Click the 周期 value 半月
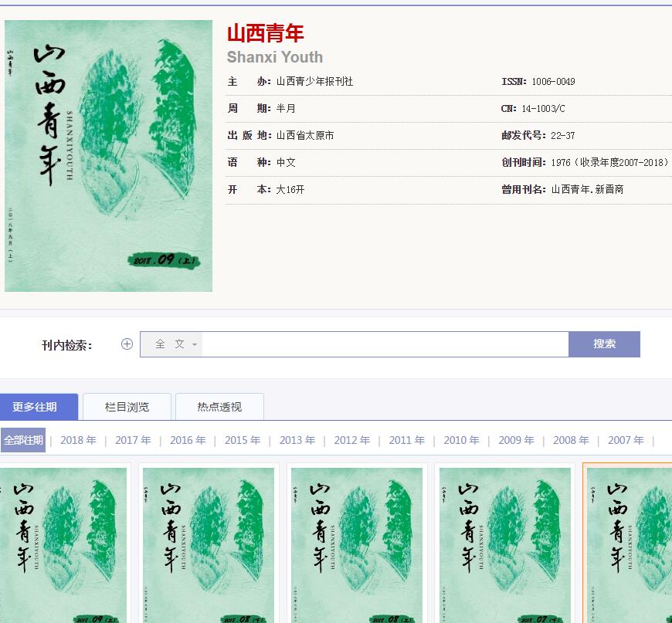Viewport: 672px width, 623px height. click(x=286, y=108)
